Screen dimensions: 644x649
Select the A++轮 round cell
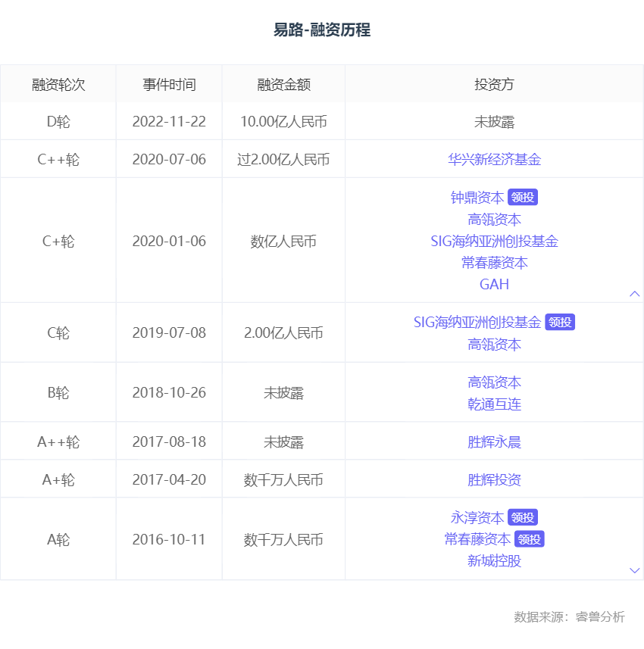pyautogui.click(x=58, y=442)
